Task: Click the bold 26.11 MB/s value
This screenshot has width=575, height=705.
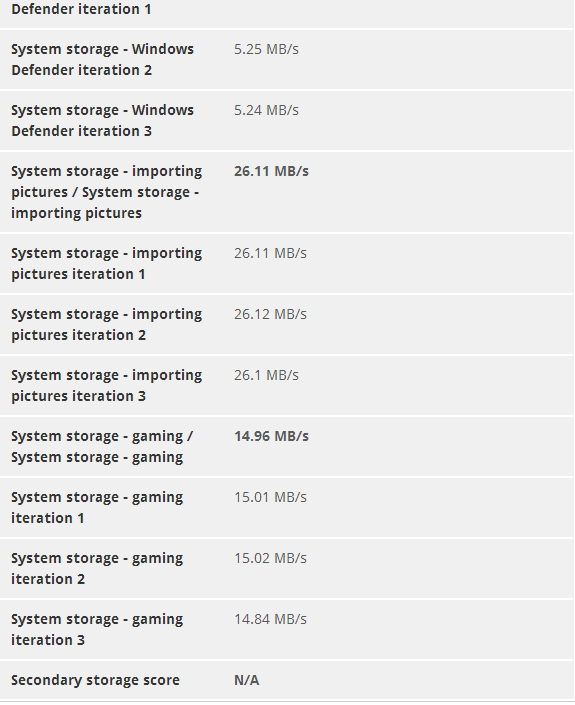Action: (x=271, y=171)
